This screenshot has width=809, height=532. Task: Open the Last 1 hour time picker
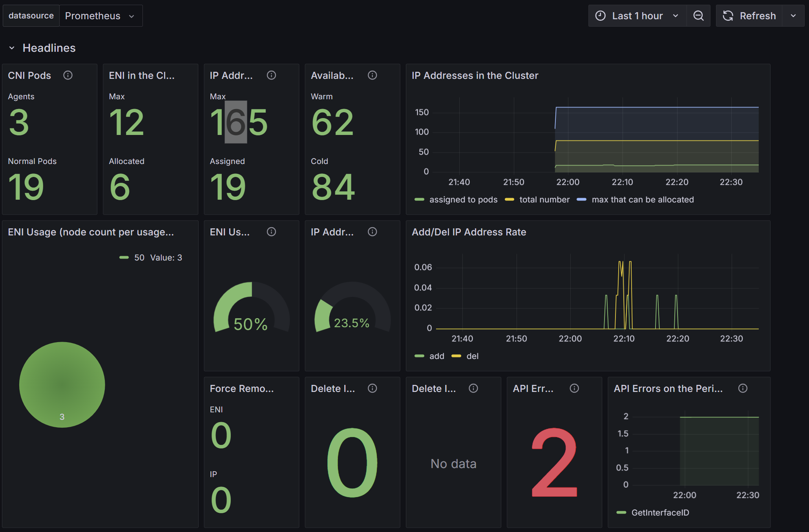[x=637, y=16]
